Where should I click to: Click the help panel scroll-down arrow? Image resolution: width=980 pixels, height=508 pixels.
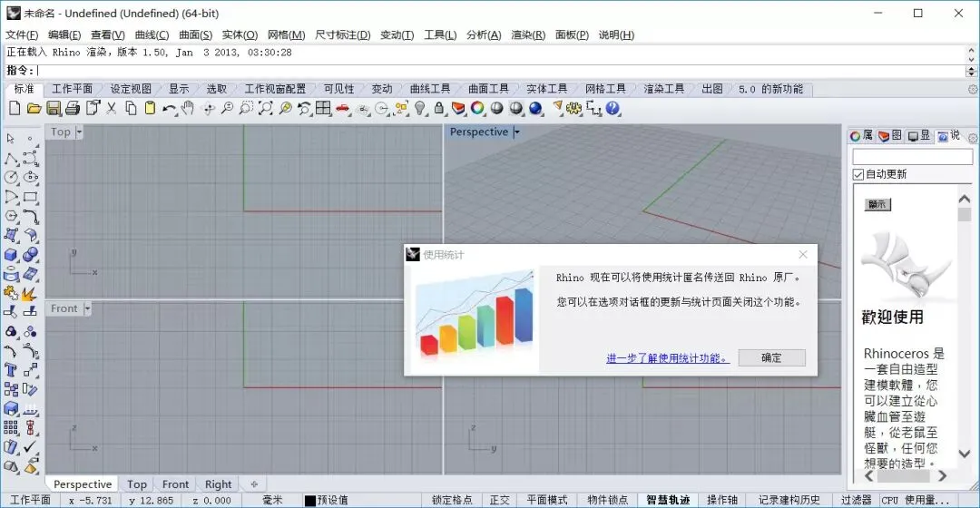(965, 454)
